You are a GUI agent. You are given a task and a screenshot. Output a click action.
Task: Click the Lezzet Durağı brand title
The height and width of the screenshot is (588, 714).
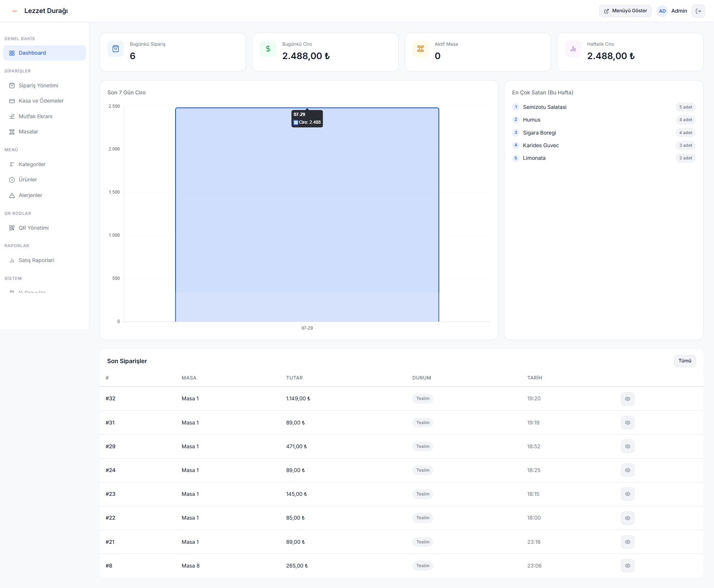tap(46, 11)
